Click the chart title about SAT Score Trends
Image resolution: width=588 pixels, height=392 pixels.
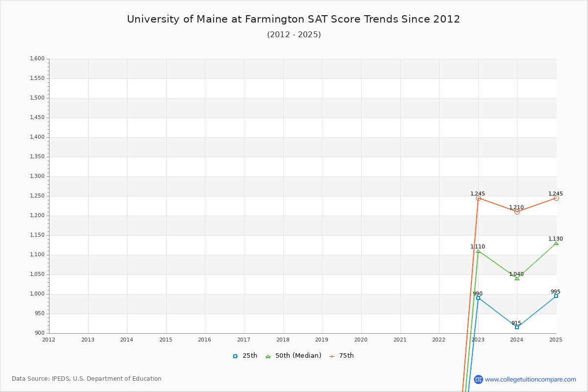pyautogui.click(x=294, y=19)
